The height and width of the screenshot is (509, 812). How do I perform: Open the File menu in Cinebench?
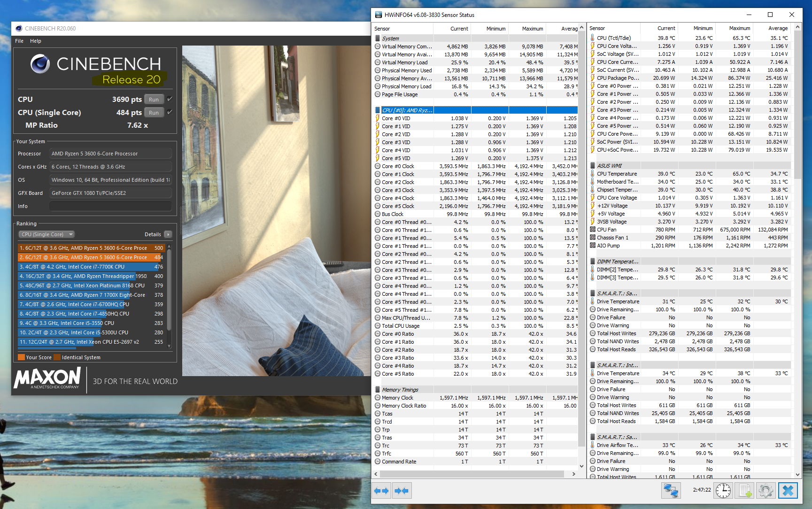(19, 41)
